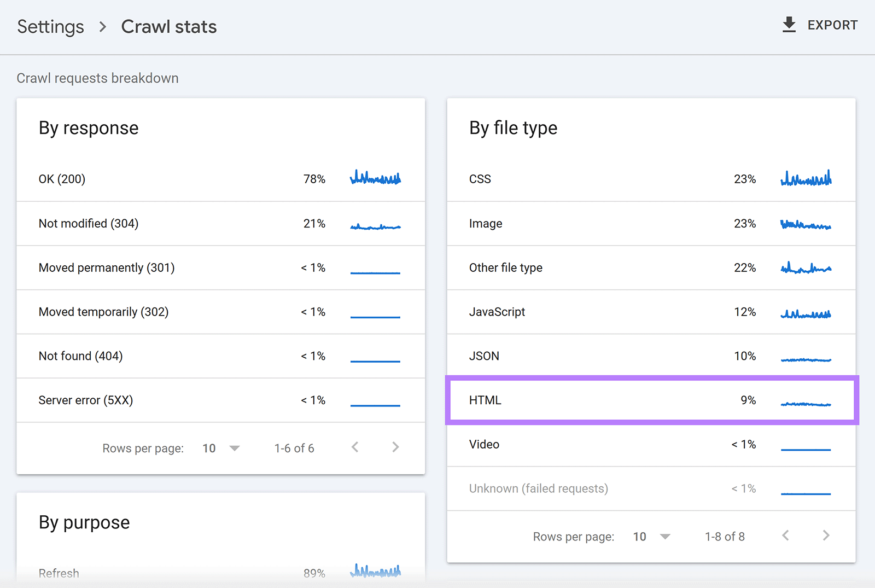Click previous page arrow under By file type
Viewport: 875px width, 588px height.
(786, 536)
